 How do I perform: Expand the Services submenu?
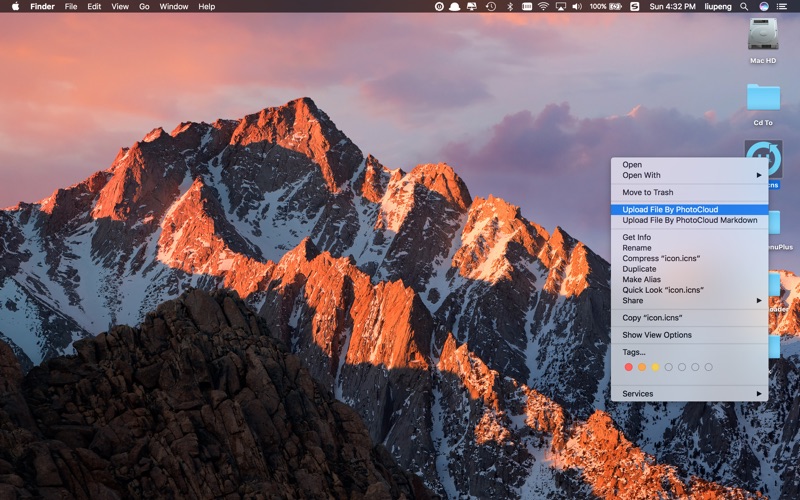pos(690,394)
